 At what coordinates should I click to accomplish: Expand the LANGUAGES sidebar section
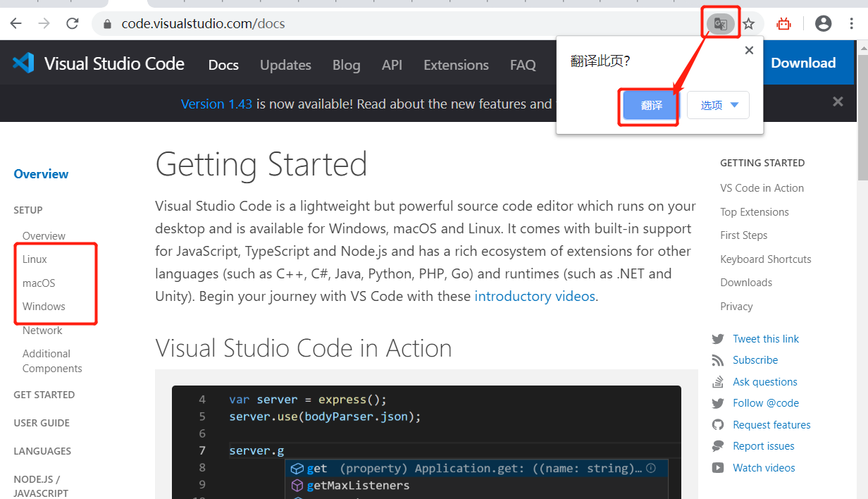(x=42, y=451)
